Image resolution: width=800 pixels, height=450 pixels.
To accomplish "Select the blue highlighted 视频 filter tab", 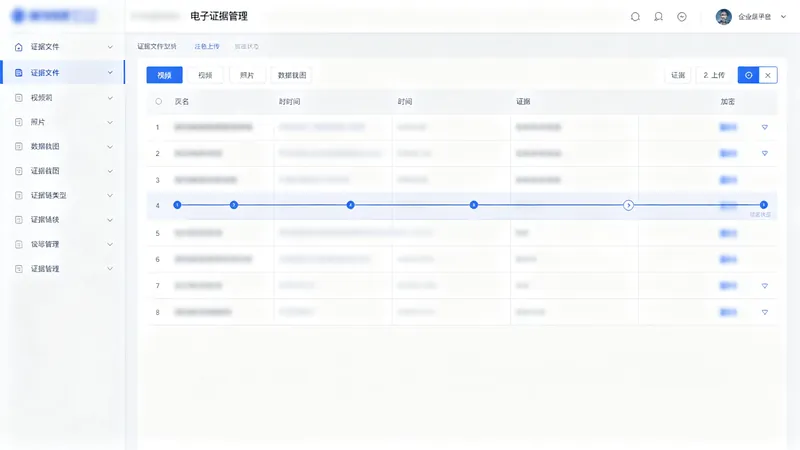I will click(x=164, y=75).
